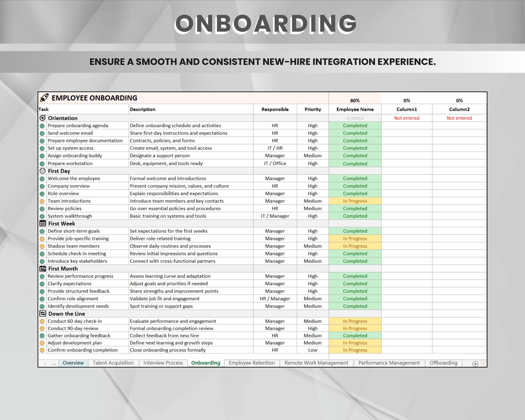Click the First Day smiley icon
Image resolution: width=525 pixels, height=420 pixels.
pos(43,171)
